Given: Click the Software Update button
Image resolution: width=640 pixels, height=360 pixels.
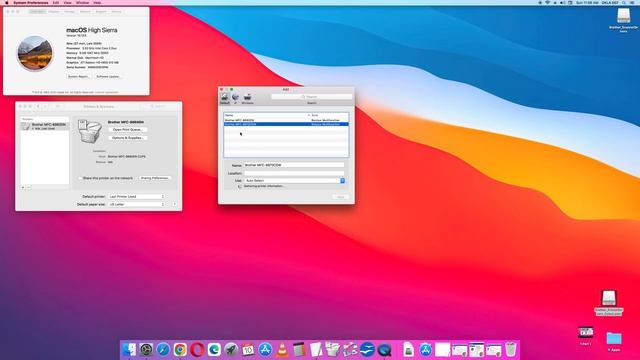Looking at the screenshot, I should click(x=108, y=76).
